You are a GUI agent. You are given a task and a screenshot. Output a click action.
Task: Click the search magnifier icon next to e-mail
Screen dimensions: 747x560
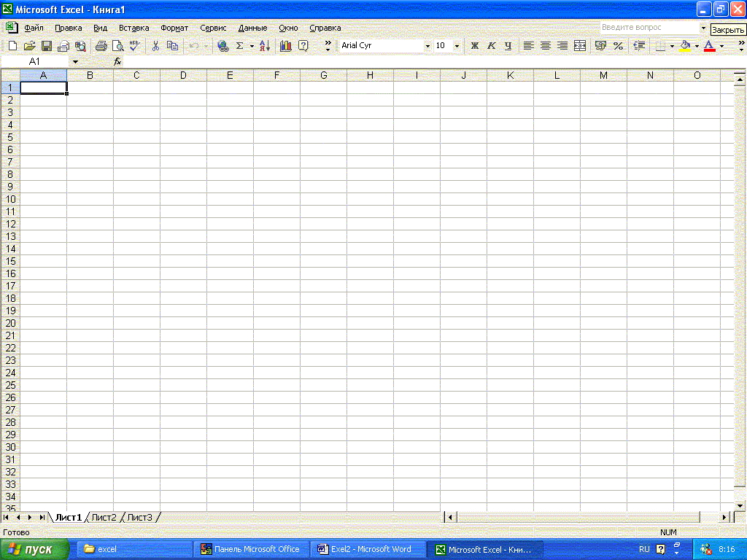[80, 46]
